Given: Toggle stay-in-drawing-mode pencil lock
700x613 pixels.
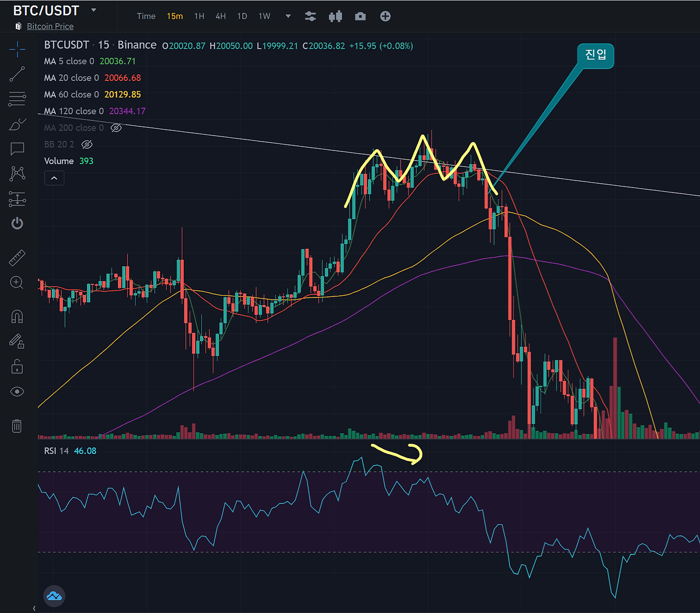Looking at the screenshot, I should click(17, 341).
